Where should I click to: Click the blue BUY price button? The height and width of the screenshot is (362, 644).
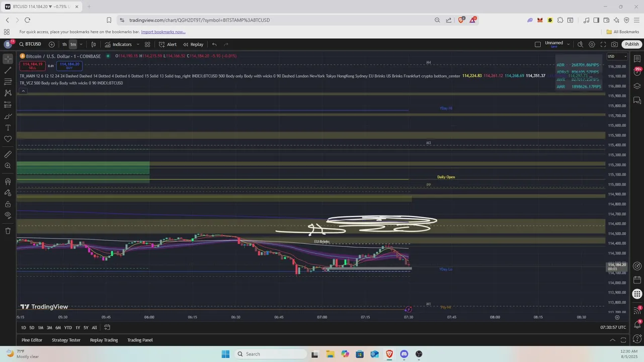click(x=69, y=66)
